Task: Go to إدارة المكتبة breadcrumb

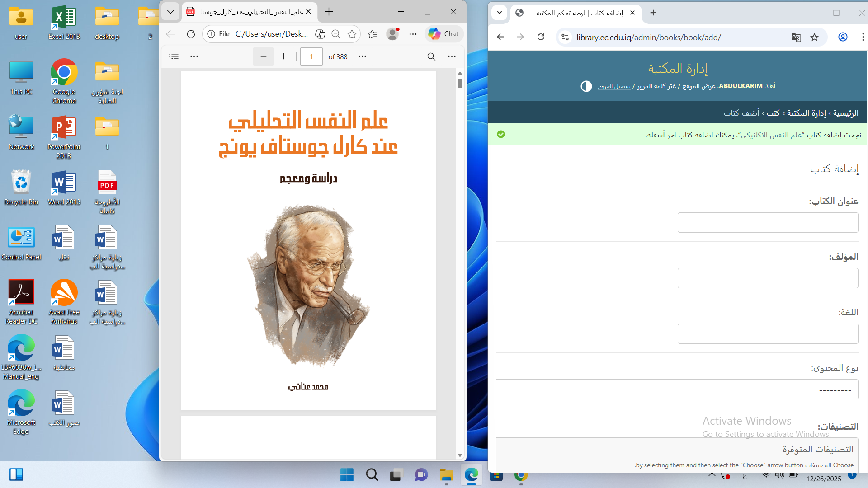Action: [807, 113]
